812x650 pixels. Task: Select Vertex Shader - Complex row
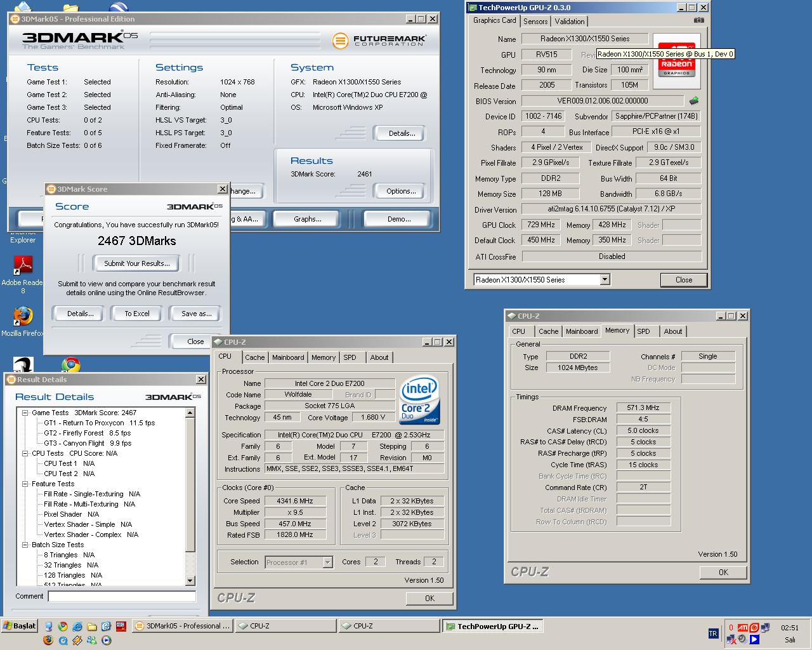click(x=91, y=534)
